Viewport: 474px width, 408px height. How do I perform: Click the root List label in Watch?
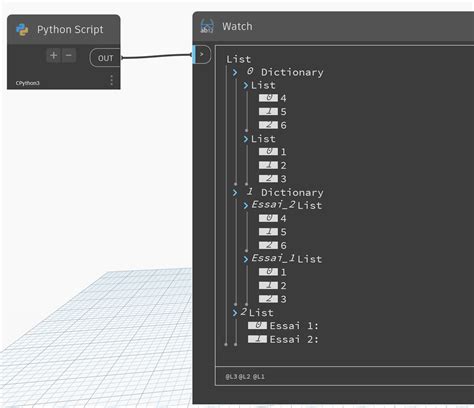pyautogui.click(x=238, y=59)
